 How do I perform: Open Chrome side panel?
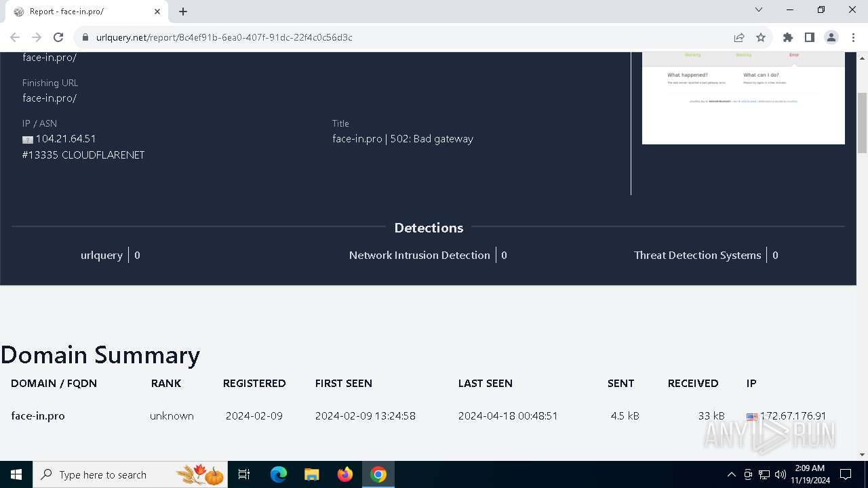[810, 37]
